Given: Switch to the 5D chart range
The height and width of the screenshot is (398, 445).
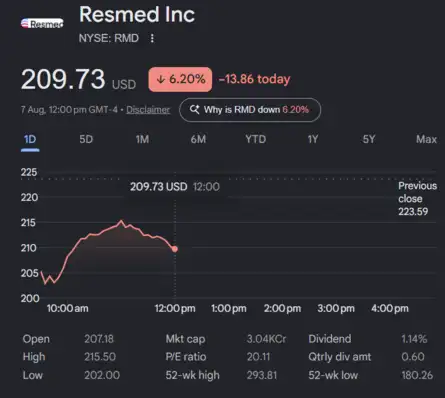Looking at the screenshot, I should tap(86, 139).
